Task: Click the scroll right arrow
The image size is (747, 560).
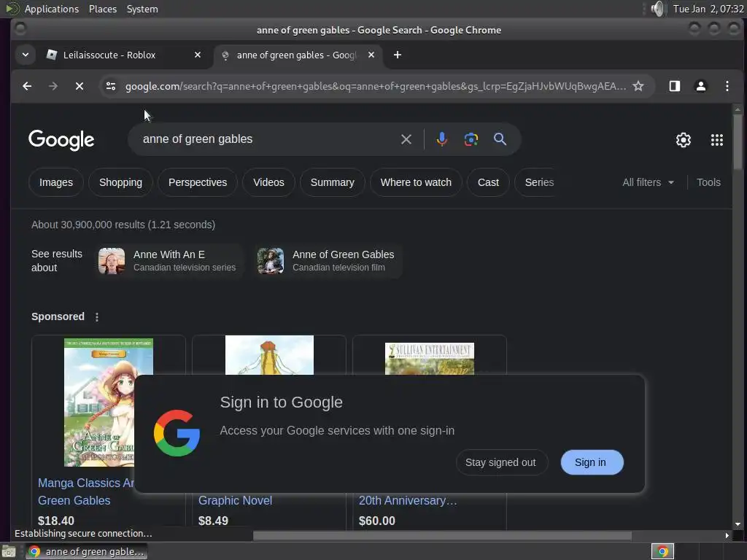Action: click(727, 536)
